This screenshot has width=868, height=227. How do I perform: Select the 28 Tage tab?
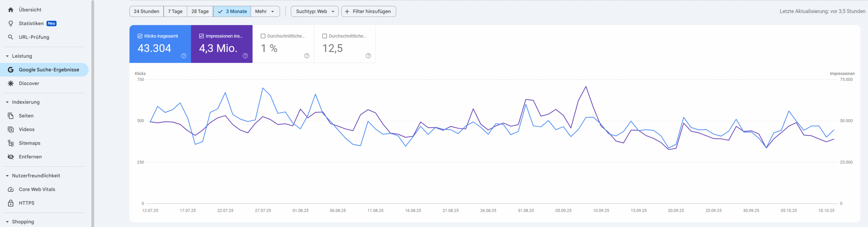coord(200,12)
